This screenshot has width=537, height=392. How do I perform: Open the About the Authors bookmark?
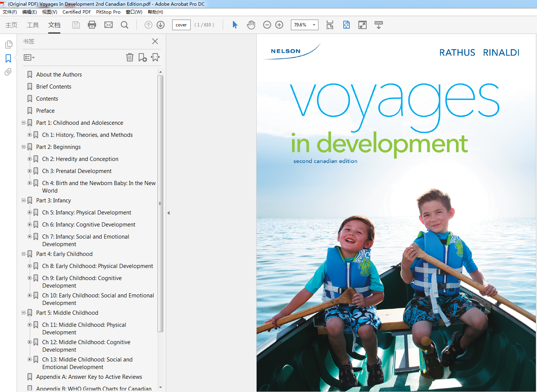(59, 75)
